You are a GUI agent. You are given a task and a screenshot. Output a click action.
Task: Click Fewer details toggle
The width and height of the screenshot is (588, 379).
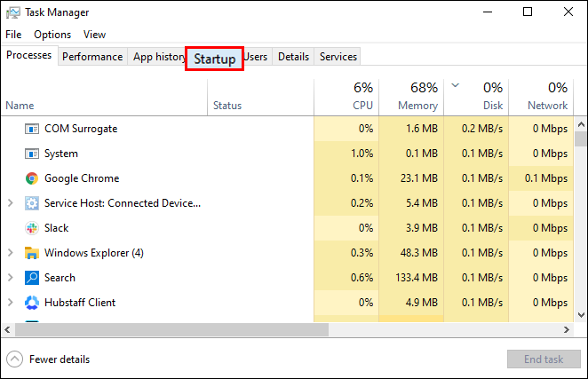tap(48, 359)
